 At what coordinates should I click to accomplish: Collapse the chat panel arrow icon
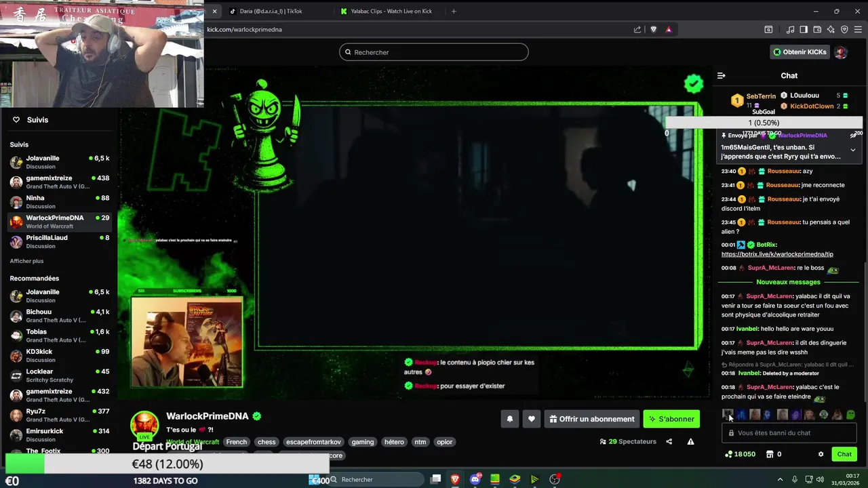coord(722,76)
